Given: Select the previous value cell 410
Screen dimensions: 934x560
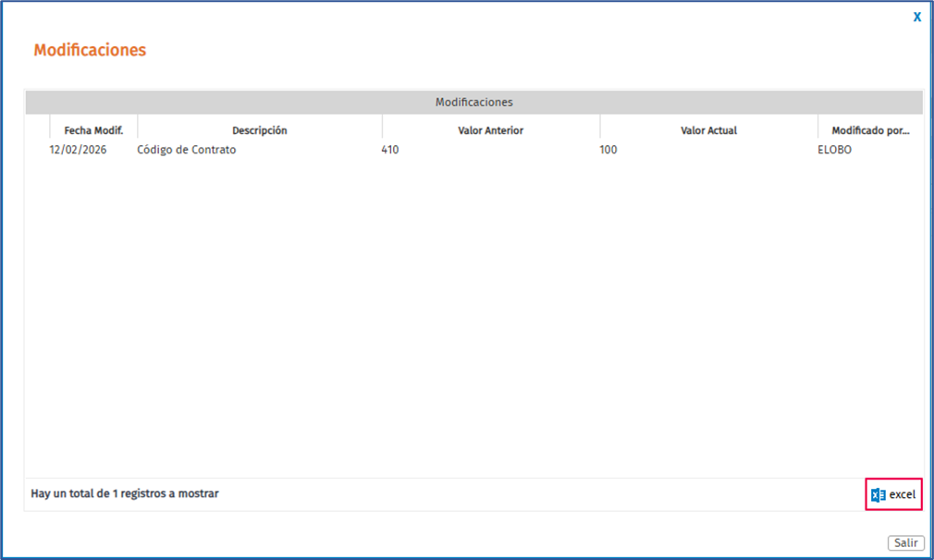Looking at the screenshot, I should [x=390, y=150].
